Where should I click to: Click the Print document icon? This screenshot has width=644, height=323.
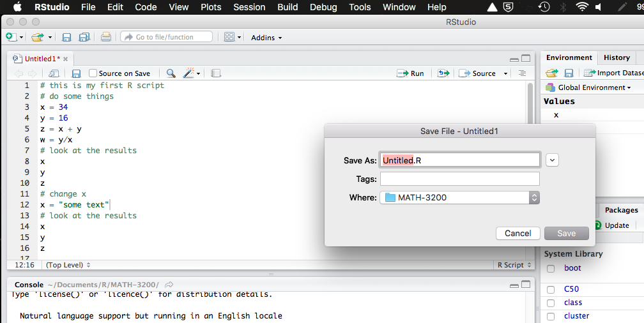point(106,37)
